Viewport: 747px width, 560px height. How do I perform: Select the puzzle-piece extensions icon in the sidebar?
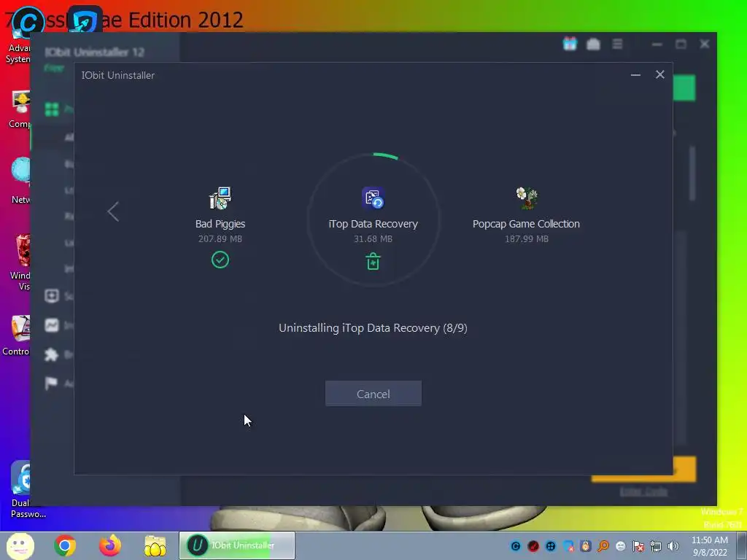[x=52, y=354]
